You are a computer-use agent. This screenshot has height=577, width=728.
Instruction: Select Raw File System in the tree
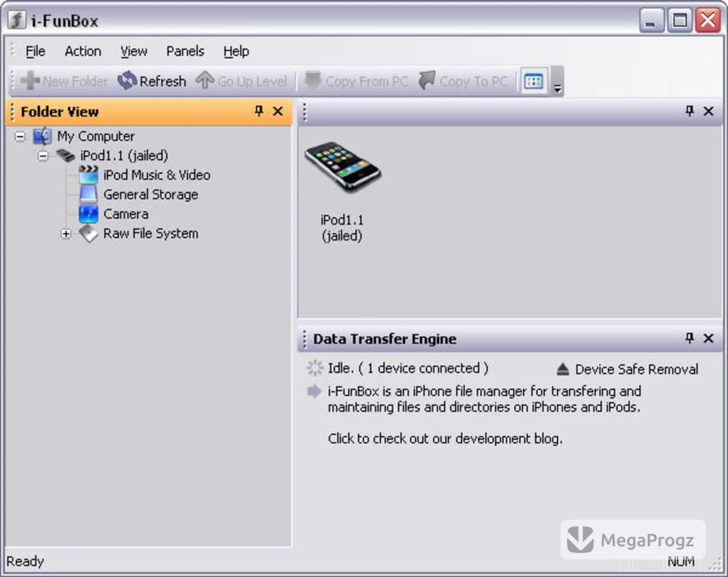click(x=151, y=233)
